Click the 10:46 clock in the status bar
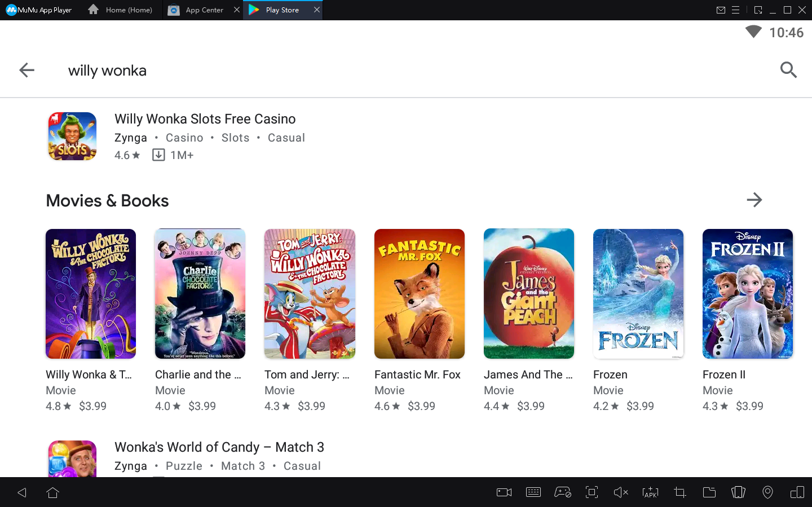The height and width of the screenshot is (507, 812). point(786,33)
